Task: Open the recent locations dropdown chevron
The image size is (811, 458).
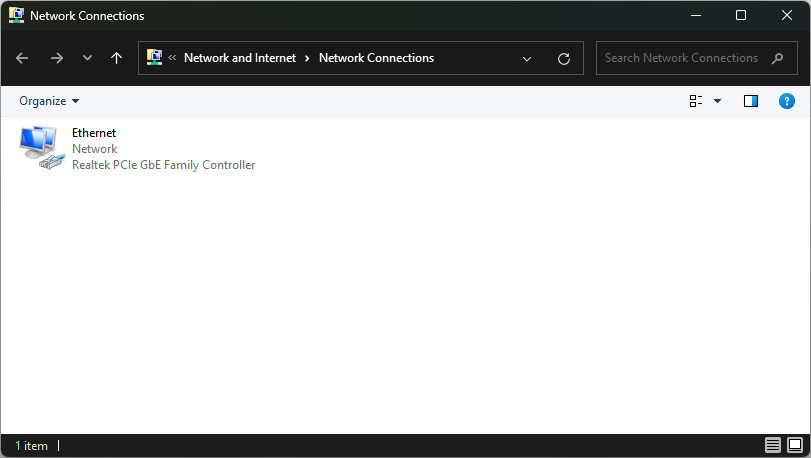Action: (x=87, y=58)
